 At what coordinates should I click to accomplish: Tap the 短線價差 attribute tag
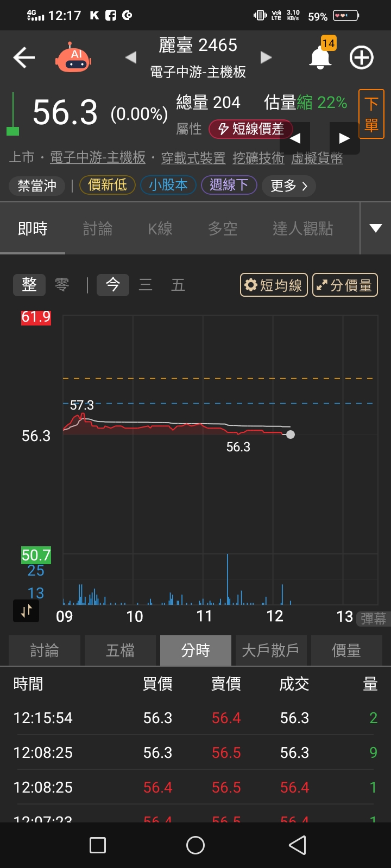point(251,129)
